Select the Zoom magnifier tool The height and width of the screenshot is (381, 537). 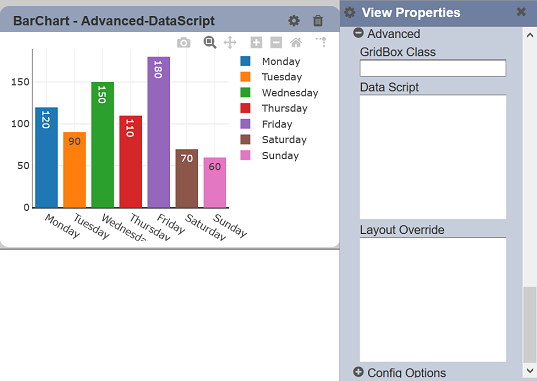click(210, 42)
